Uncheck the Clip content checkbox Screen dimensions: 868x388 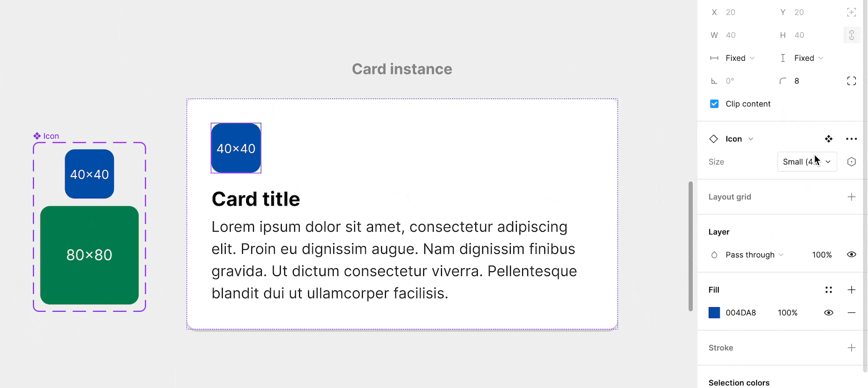point(714,104)
